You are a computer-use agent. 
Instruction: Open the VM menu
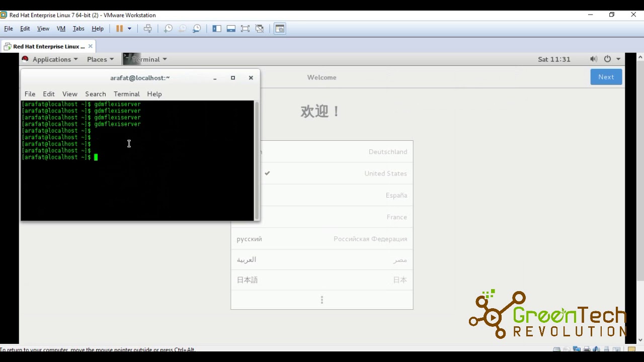tap(61, 29)
